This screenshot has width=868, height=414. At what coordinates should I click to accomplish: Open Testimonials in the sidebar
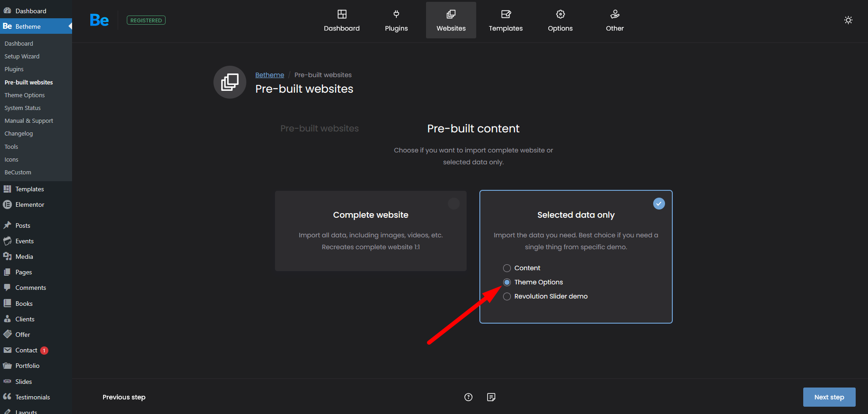32,397
